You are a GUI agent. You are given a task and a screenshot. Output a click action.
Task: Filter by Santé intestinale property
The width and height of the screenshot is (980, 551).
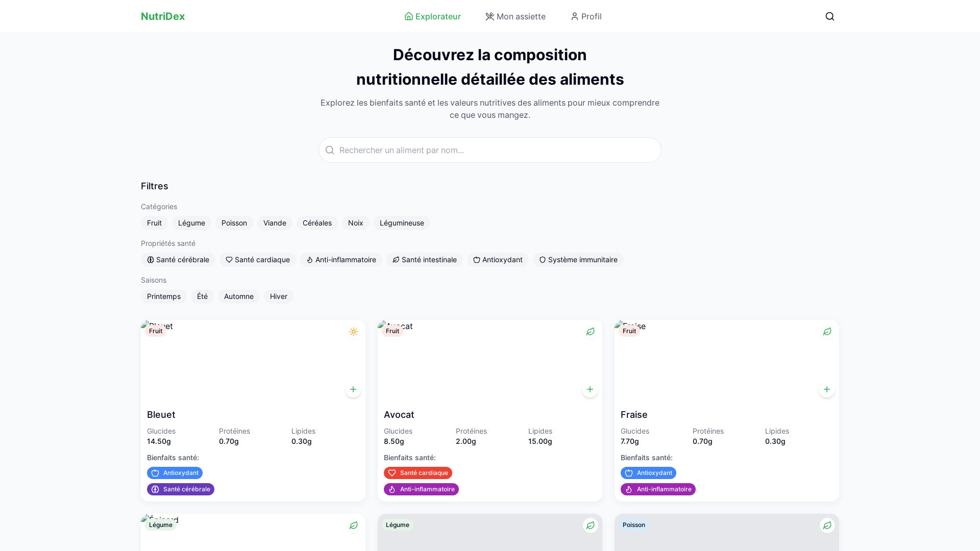coord(425,260)
